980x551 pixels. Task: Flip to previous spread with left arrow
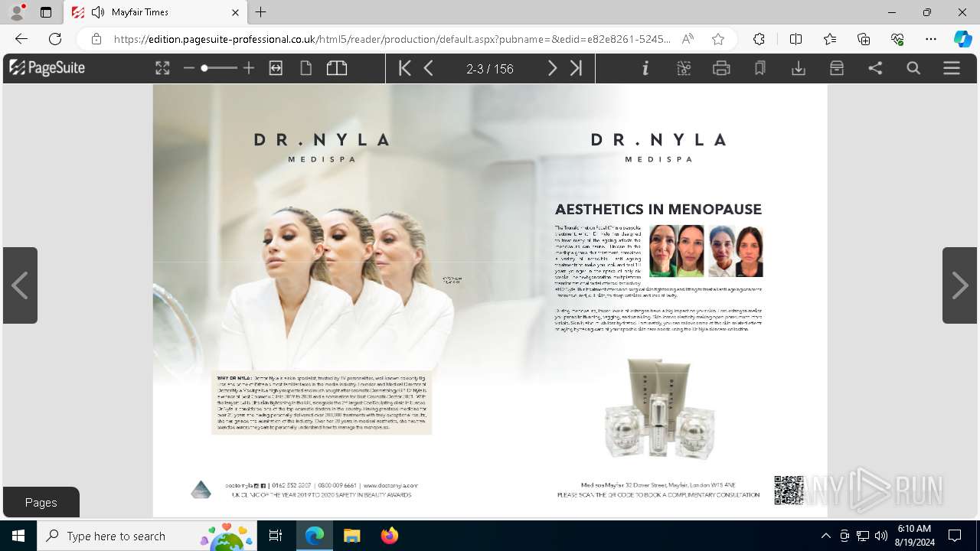coord(20,285)
